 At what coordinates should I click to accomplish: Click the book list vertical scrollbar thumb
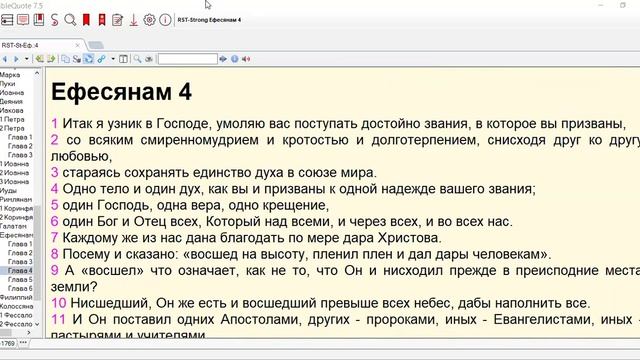pos(37,253)
